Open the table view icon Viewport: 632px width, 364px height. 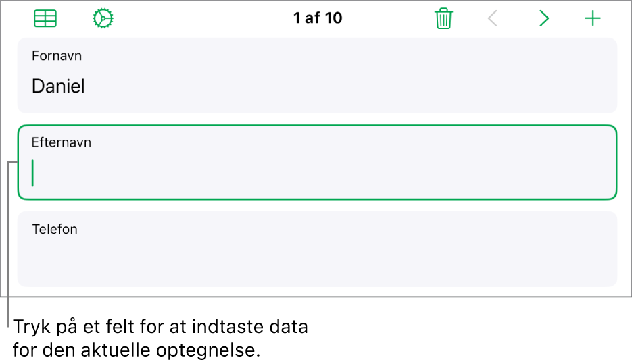tap(45, 18)
